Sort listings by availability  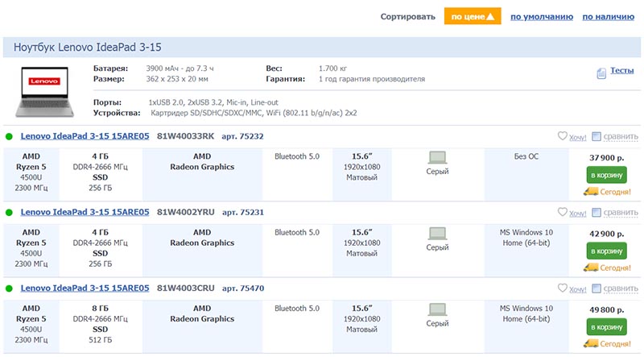[x=609, y=17]
